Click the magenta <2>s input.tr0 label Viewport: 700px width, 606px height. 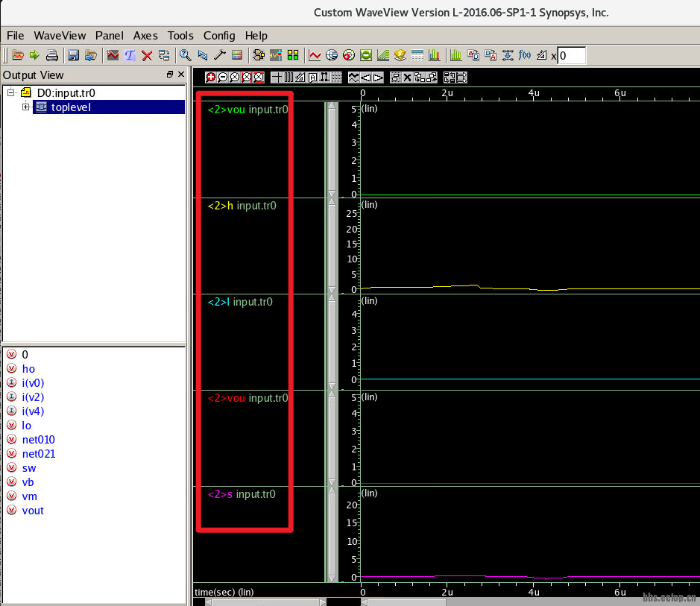(x=242, y=494)
